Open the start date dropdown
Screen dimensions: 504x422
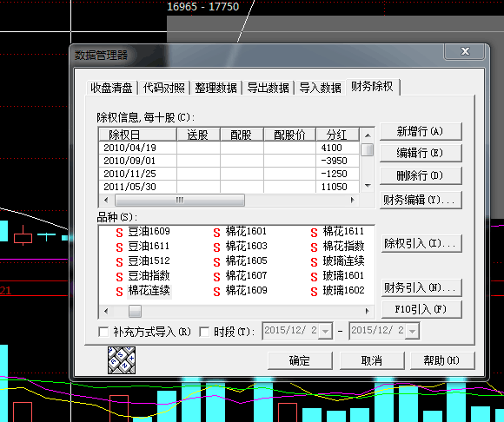pos(325,331)
